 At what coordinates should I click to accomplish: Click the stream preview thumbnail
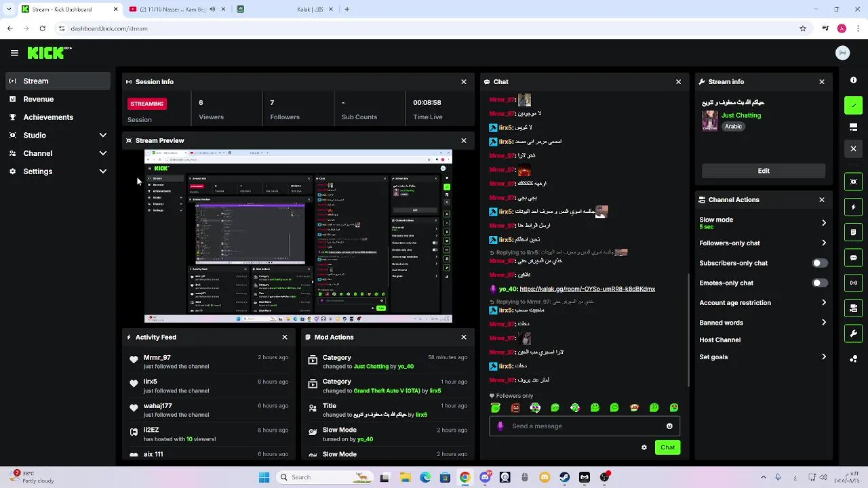click(298, 236)
